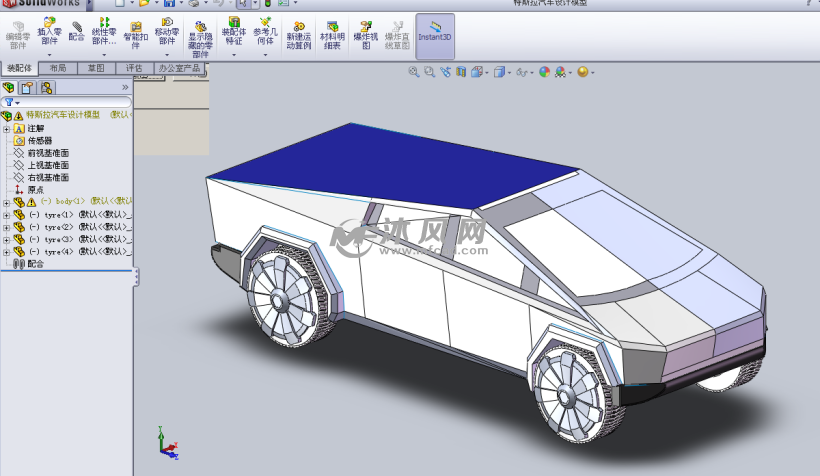Viewport: 820px width, 476px height.
Task: Click 爆炸直线草图 (Explode Line Sketch)
Action: click(x=397, y=36)
